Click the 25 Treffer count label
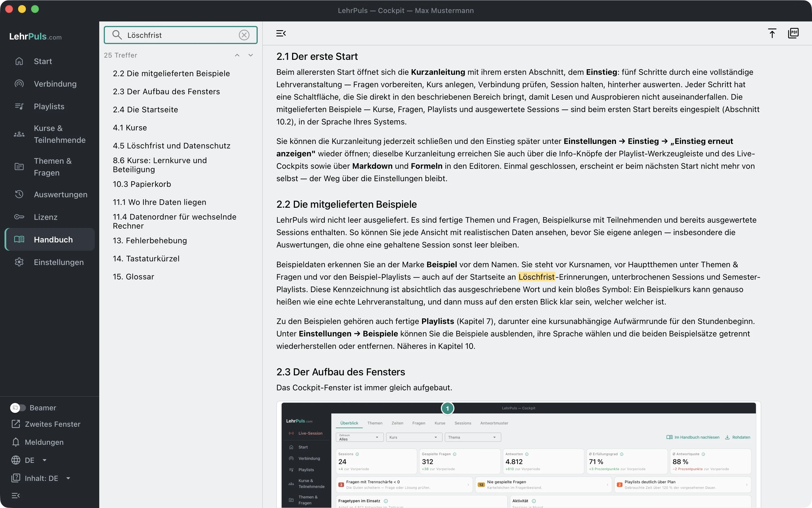The image size is (812, 508). pyautogui.click(x=120, y=55)
